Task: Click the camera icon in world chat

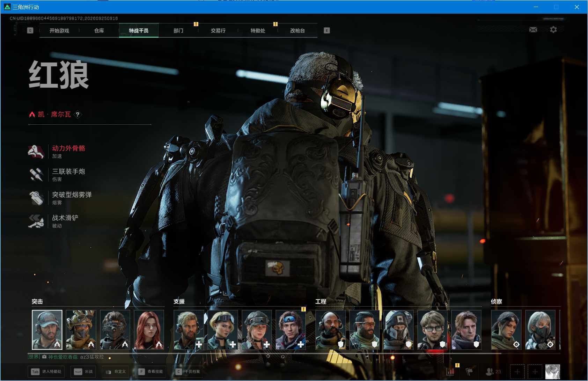Action: click(x=44, y=357)
